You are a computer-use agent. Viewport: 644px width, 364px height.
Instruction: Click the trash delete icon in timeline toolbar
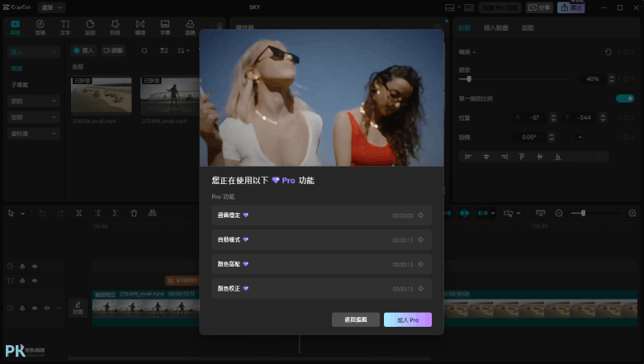[x=134, y=213]
